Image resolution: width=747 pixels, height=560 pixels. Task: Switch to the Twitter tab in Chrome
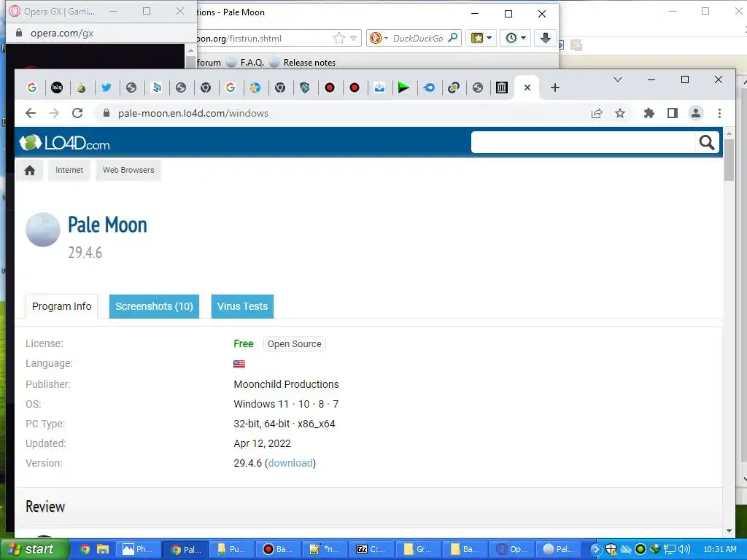pos(107,87)
